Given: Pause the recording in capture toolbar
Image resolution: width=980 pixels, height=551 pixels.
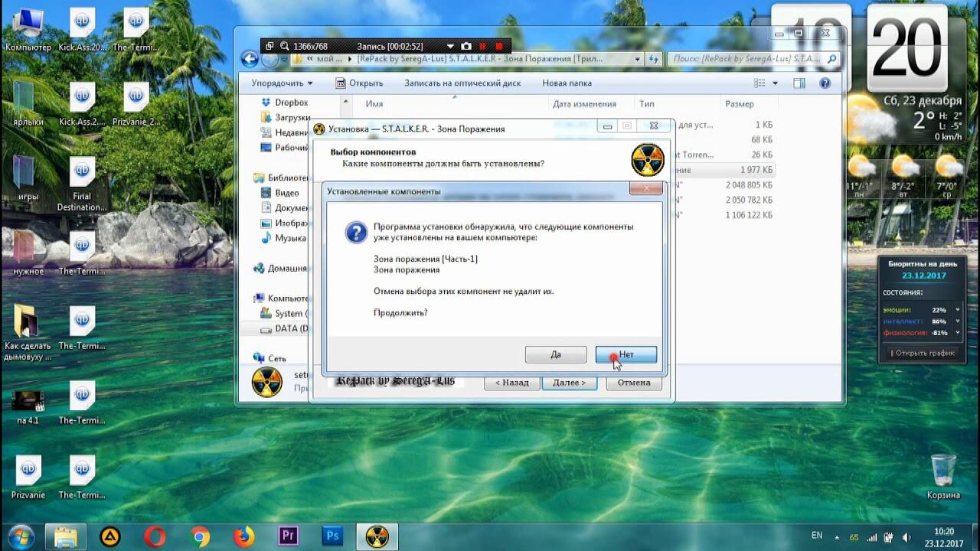Looking at the screenshot, I should (x=482, y=47).
